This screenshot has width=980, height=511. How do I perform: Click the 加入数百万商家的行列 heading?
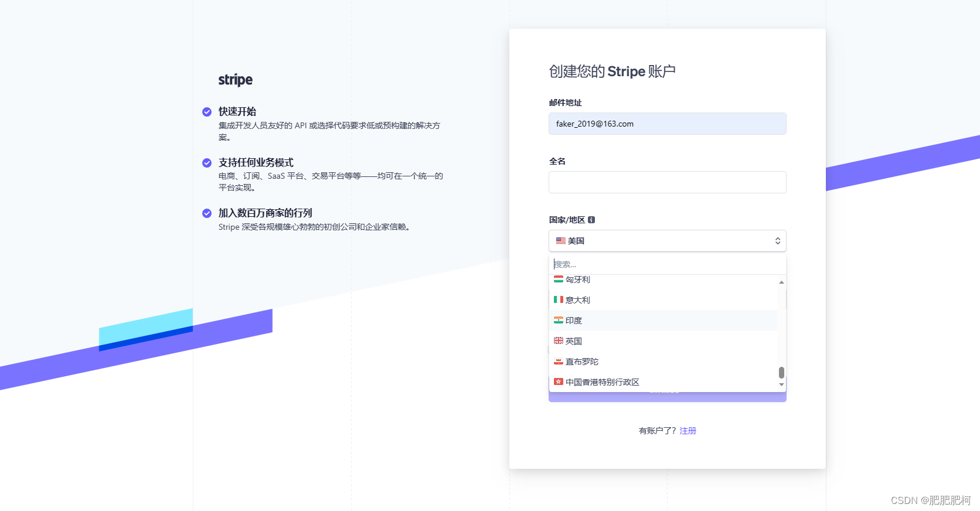[265, 213]
